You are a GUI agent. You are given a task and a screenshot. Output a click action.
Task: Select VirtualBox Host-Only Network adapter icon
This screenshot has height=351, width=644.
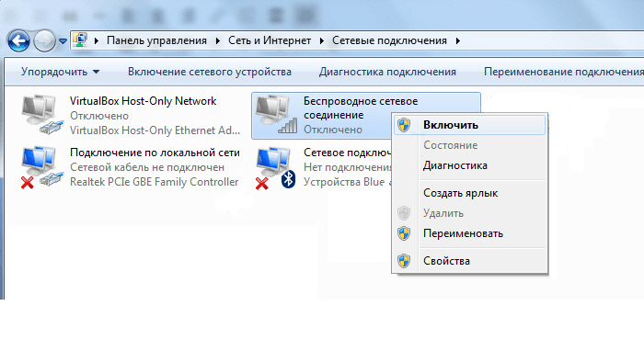(x=42, y=115)
